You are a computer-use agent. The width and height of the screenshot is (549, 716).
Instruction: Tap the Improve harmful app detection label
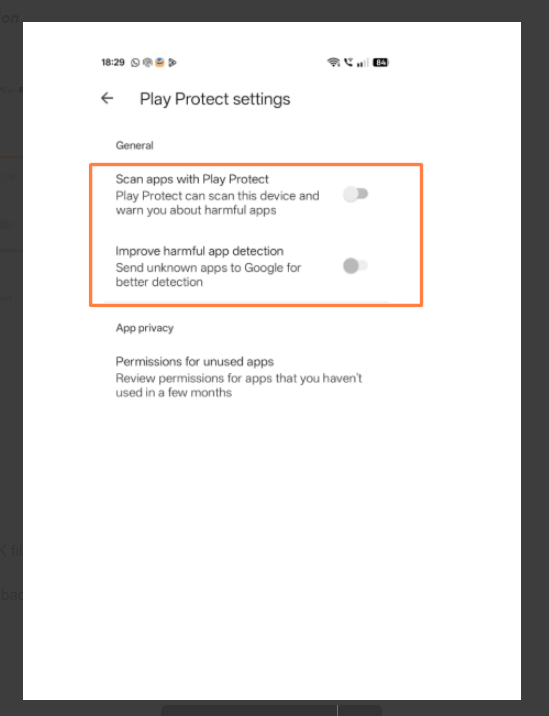click(200, 251)
